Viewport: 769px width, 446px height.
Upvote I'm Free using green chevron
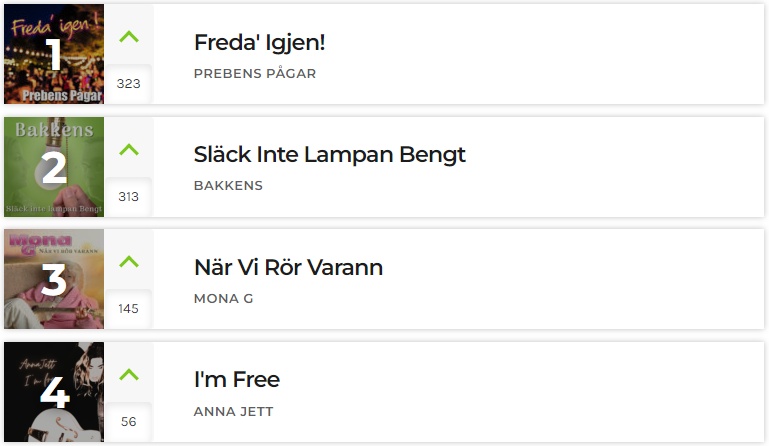[129, 375]
